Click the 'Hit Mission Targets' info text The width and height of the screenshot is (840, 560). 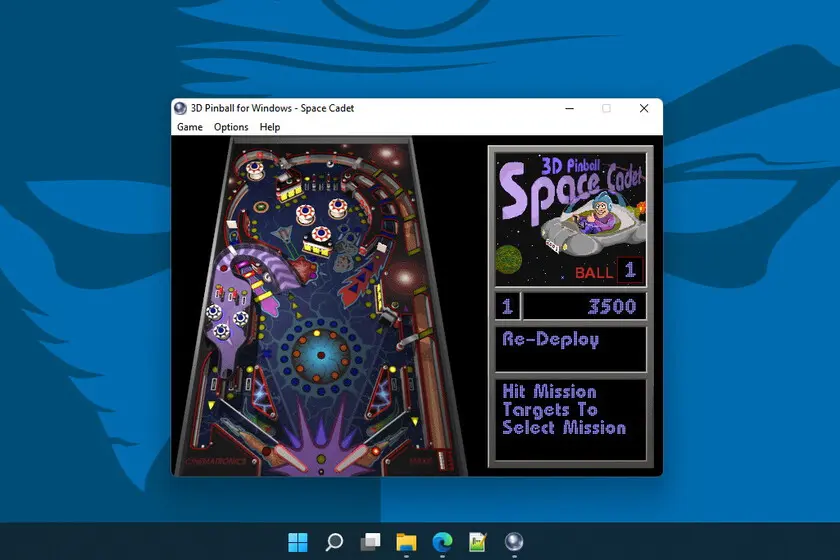point(564,410)
